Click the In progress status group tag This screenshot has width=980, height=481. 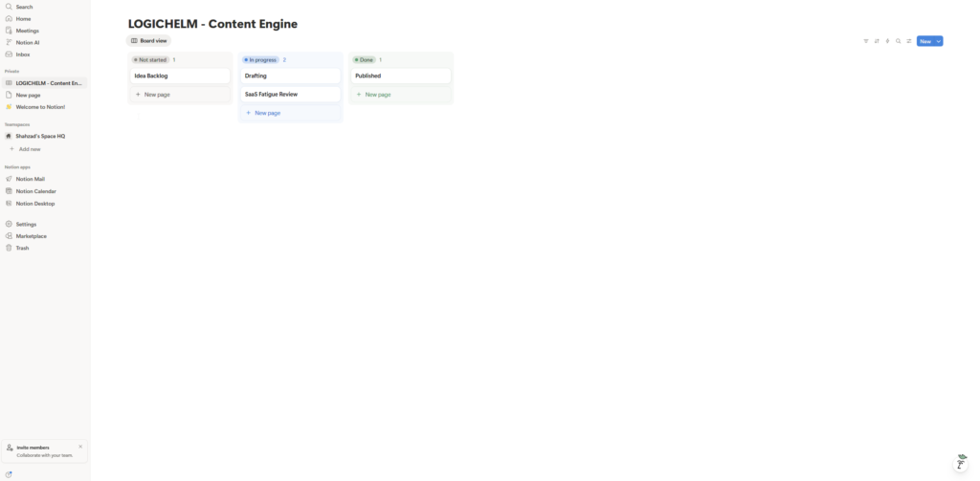tap(260, 60)
